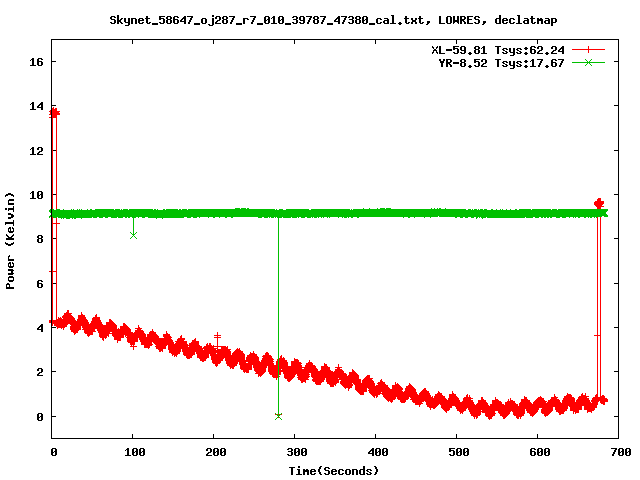Click the y-axis tick label 16
Screen dimensions: 640x480
pyautogui.click(x=36, y=62)
